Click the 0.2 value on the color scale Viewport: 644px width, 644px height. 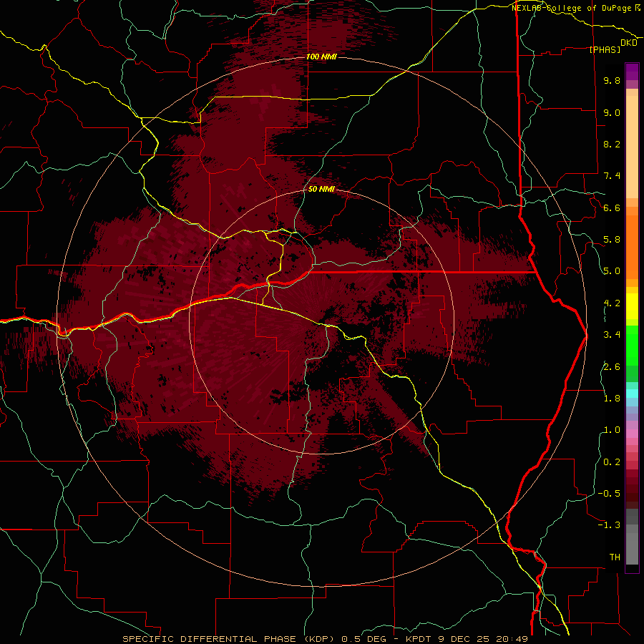(612, 462)
